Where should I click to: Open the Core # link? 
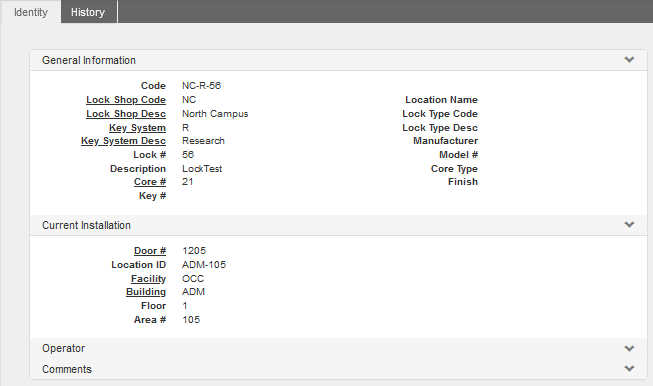click(150, 182)
